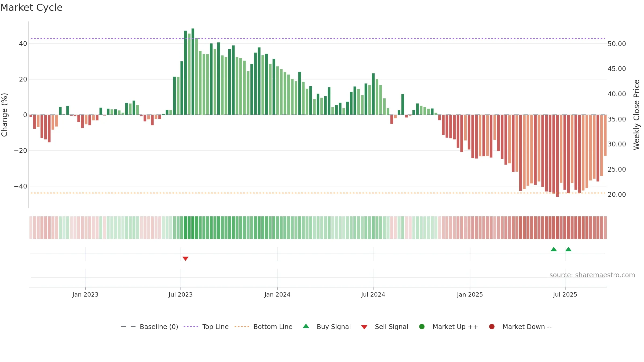
Task: Click the second green buy signal at Jul 2025
Action: (568, 249)
